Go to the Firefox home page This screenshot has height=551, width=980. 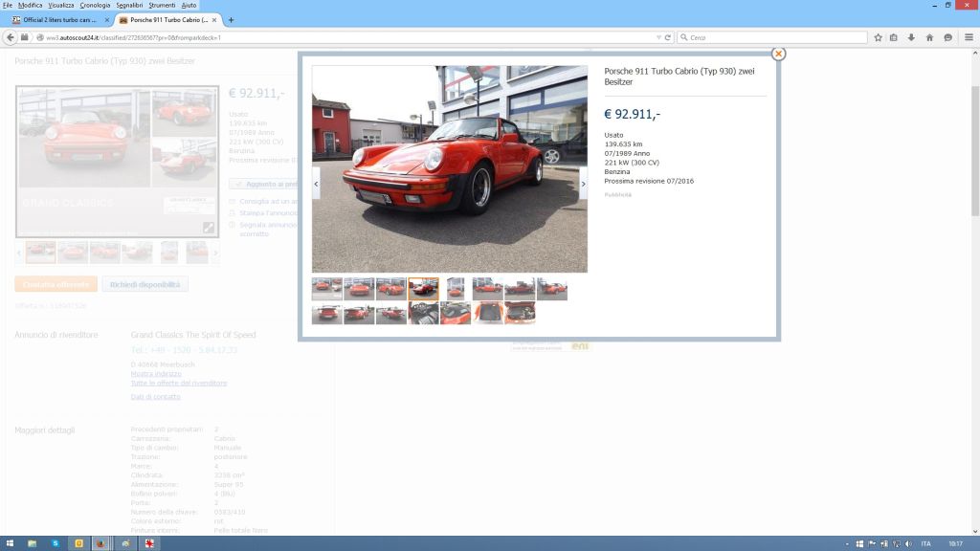click(929, 37)
